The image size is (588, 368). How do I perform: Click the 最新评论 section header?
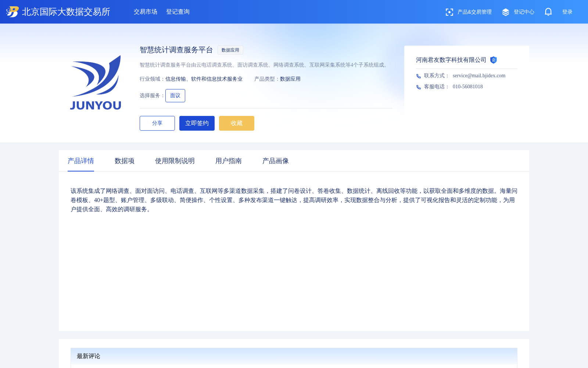pyautogui.click(x=294, y=356)
